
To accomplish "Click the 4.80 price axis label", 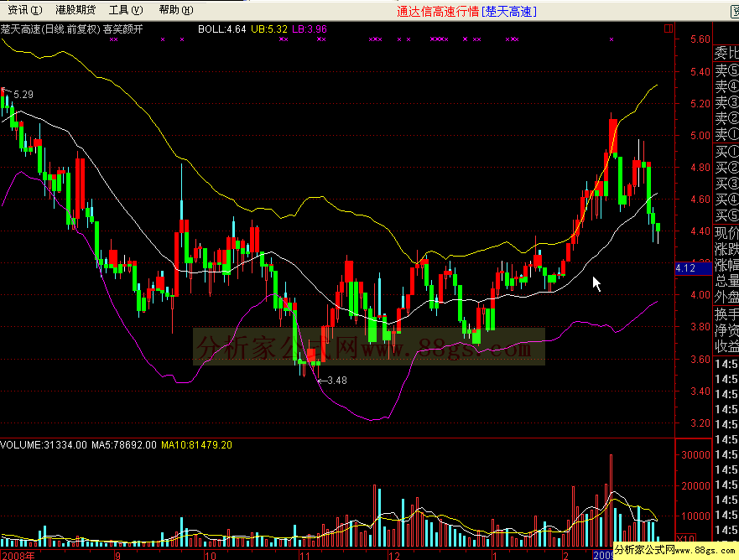I will [x=700, y=168].
